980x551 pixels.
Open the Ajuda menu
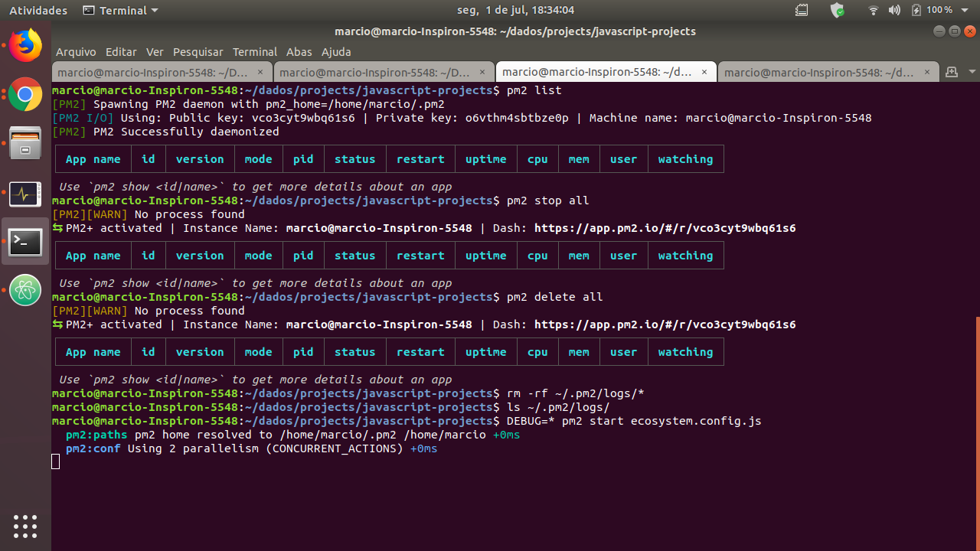[x=336, y=52]
